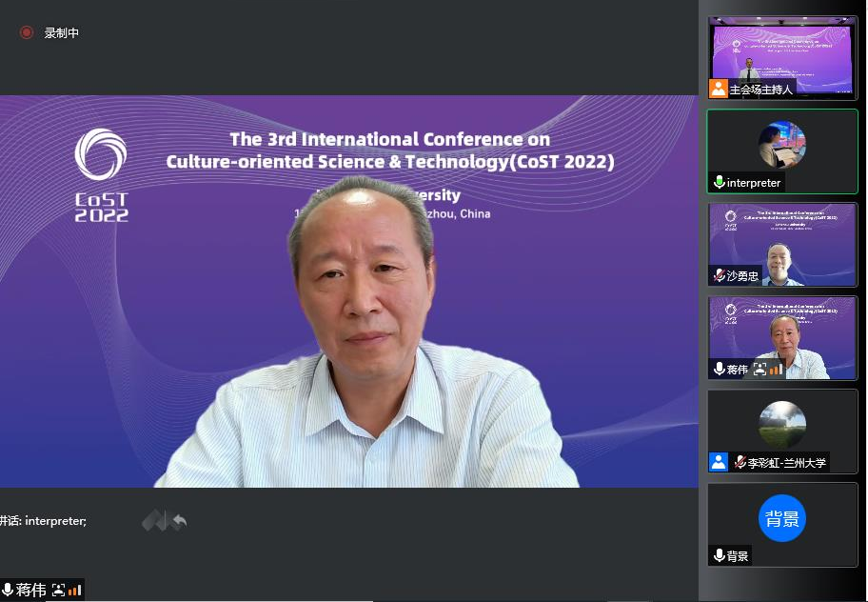Click the blue user icon on 李彩虹-兰州大学 tile
This screenshot has height=602, width=868.
[x=718, y=462]
